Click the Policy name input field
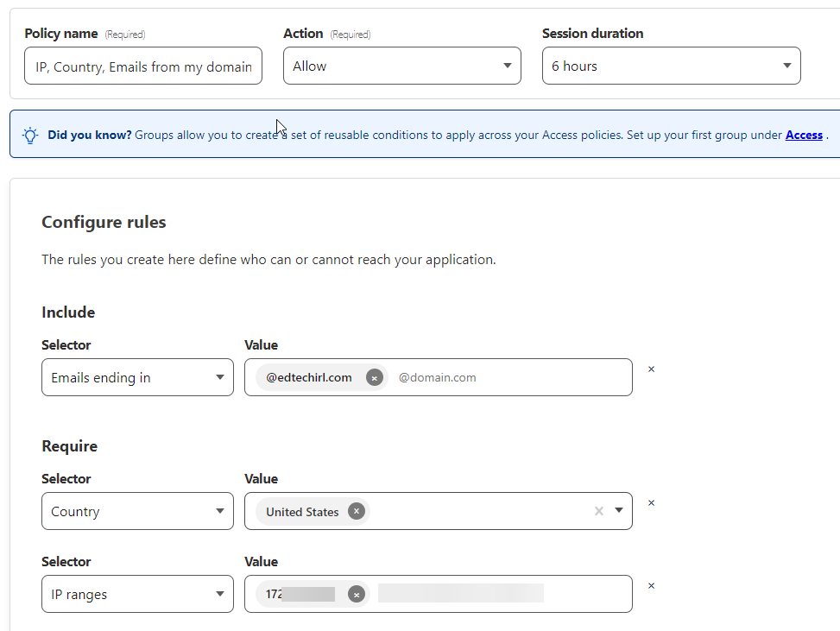The width and height of the screenshot is (840, 631). [142, 66]
